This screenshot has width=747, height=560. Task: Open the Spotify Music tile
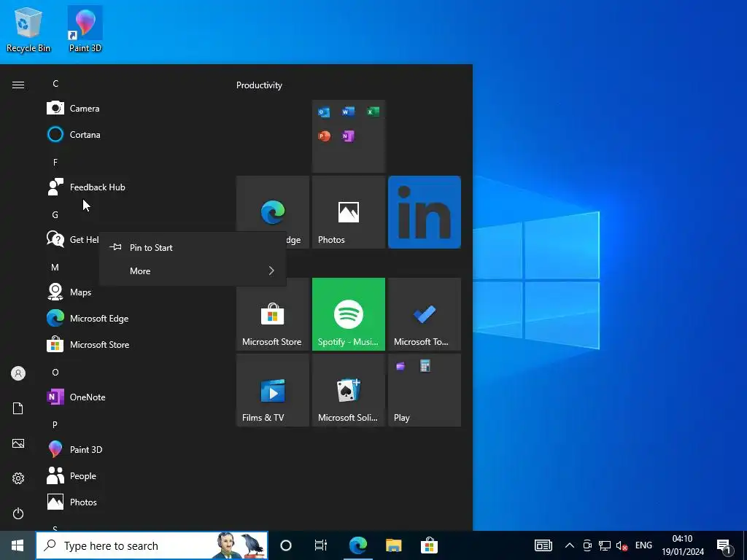[x=348, y=314]
